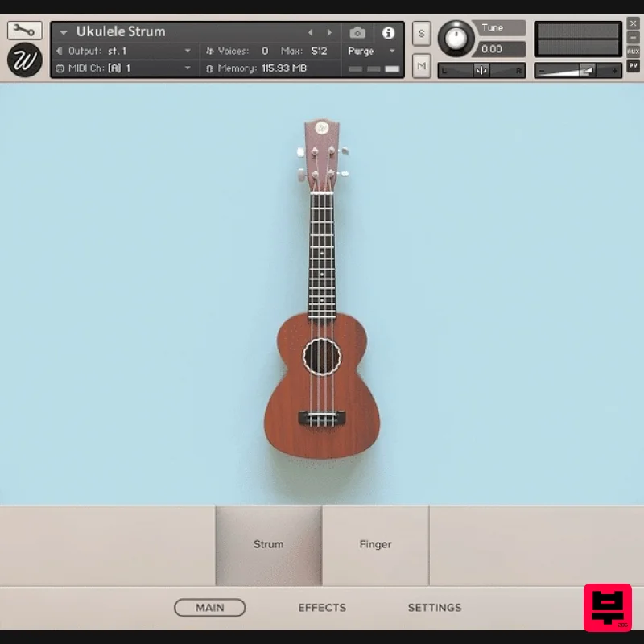Select the Strum mode button
The image size is (644, 644).
coord(267,544)
